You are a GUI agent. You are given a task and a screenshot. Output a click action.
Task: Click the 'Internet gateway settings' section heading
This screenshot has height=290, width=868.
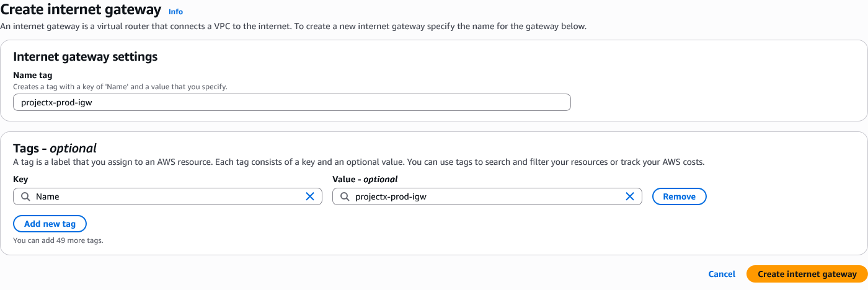(85, 56)
